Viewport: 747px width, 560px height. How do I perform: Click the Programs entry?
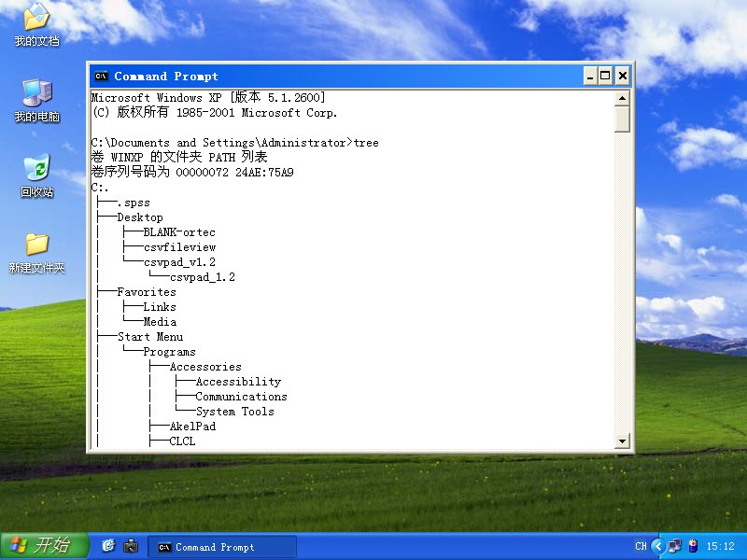click(x=170, y=352)
